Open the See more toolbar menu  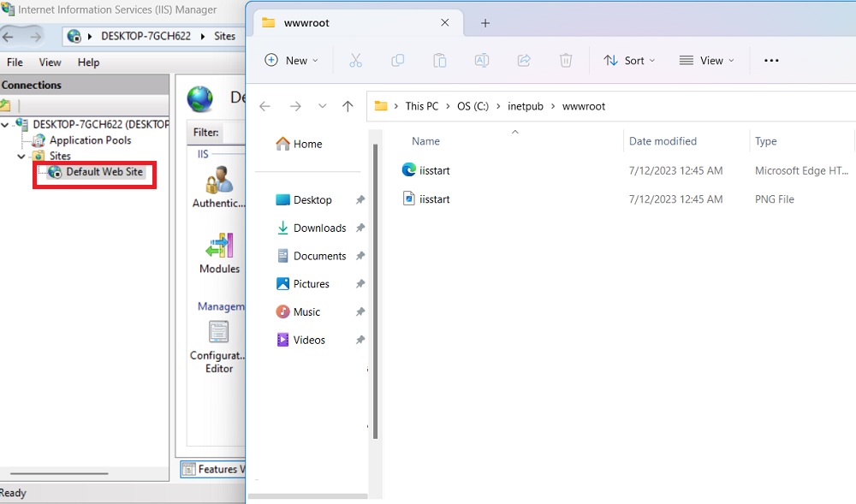pos(770,60)
